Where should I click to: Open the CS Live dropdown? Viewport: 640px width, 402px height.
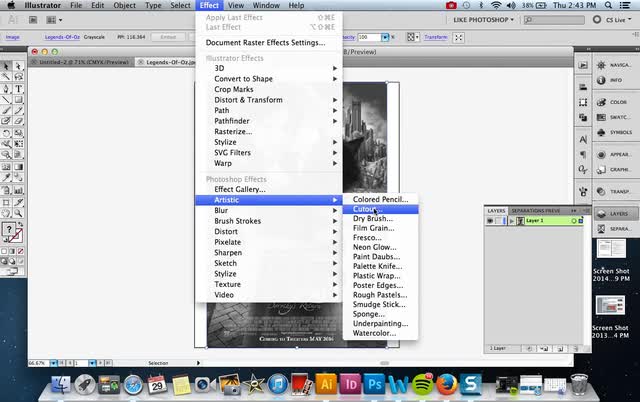(618, 20)
